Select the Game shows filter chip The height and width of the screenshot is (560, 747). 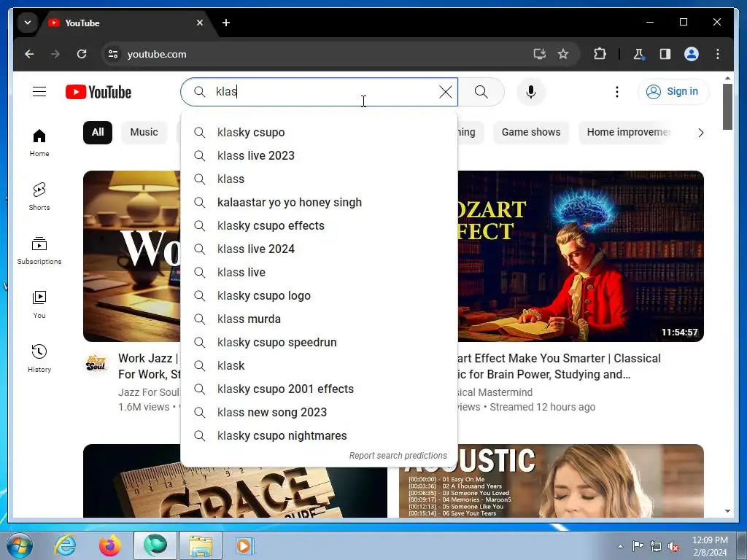tap(531, 133)
